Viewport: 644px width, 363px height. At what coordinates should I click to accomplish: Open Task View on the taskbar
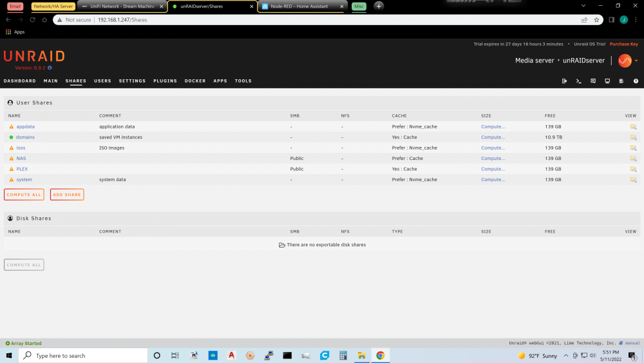pyautogui.click(x=175, y=356)
